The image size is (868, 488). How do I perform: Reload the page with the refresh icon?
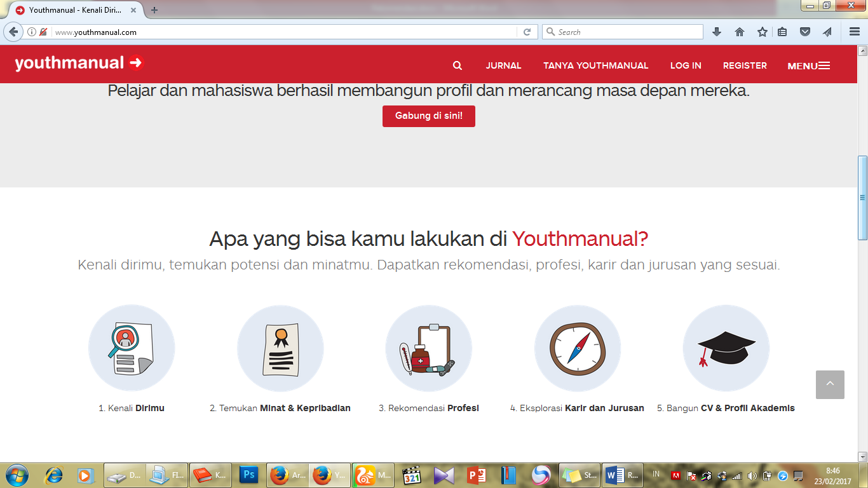(x=527, y=32)
